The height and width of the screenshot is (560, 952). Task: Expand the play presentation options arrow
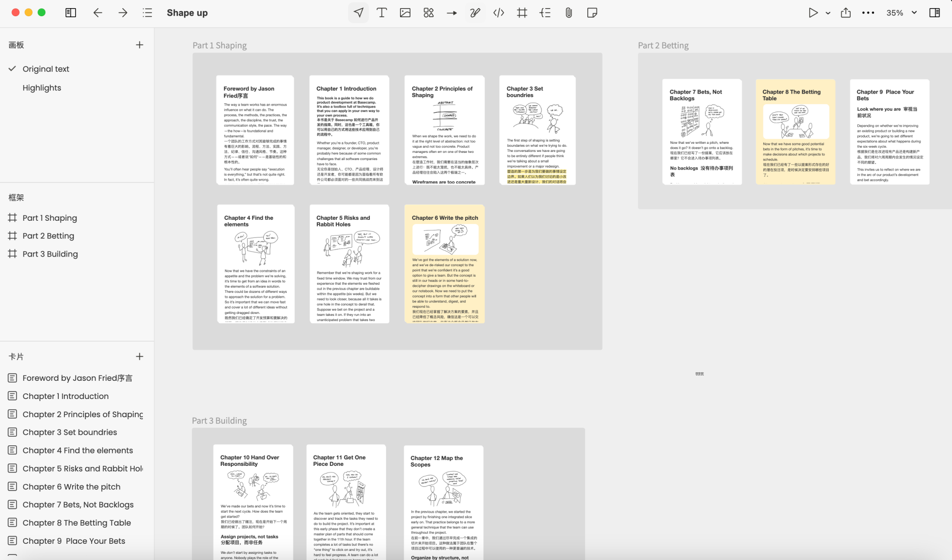coord(828,13)
